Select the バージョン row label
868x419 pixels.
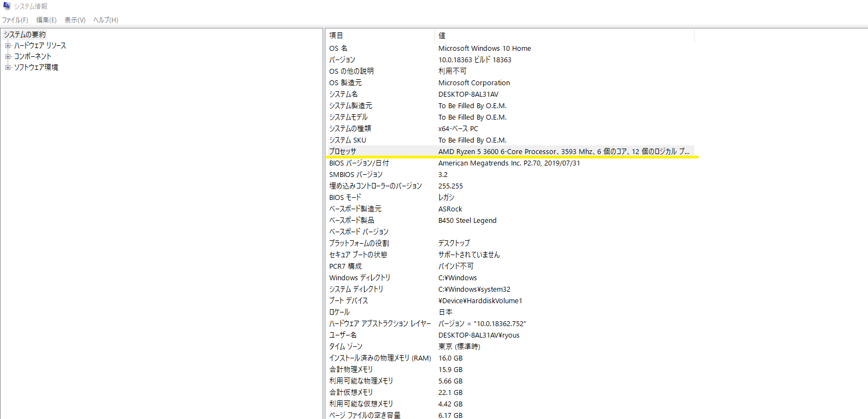342,60
